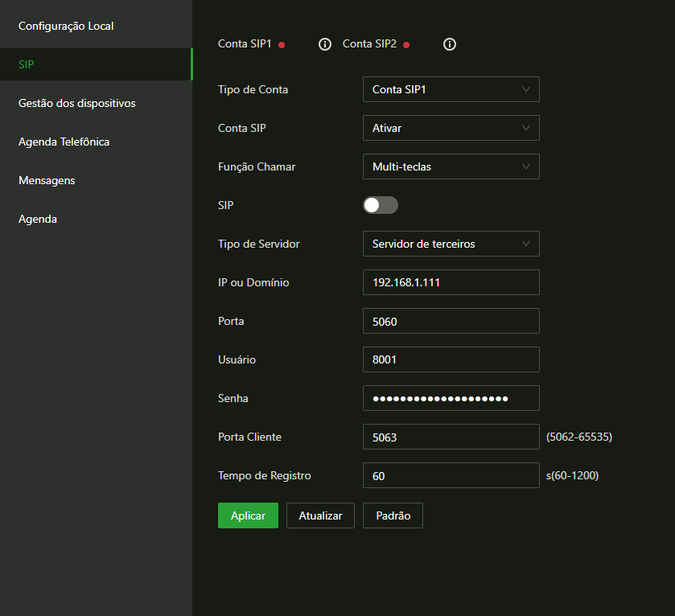
Task: Click the Conta SIP1 status label
Action: [x=245, y=44]
